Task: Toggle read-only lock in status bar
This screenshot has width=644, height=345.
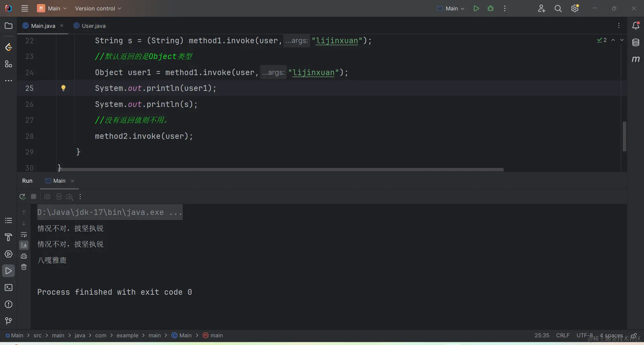Action: pos(634,336)
